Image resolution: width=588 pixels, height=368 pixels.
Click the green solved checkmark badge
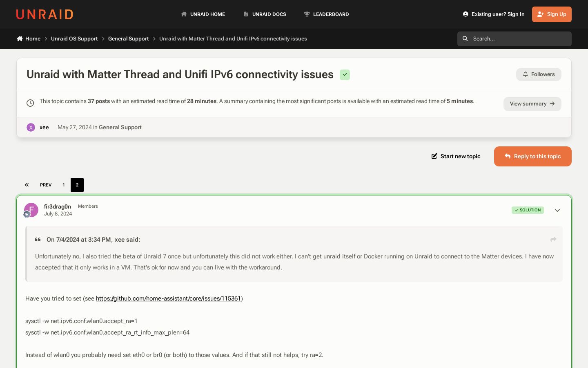tap(345, 75)
